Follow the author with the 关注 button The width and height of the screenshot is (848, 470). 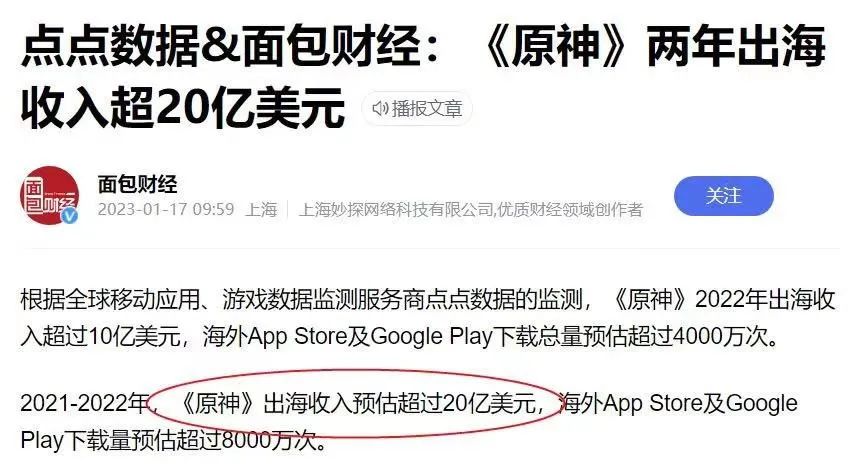pyautogui.click(x=724, y=196)
